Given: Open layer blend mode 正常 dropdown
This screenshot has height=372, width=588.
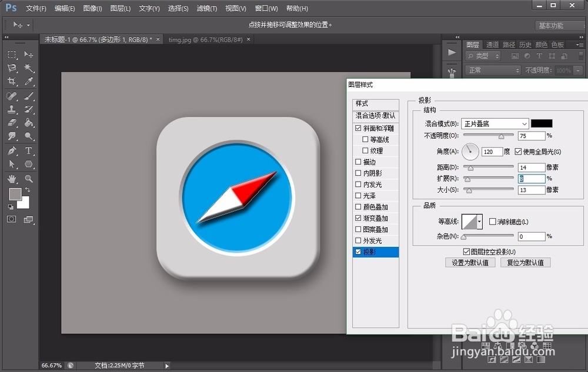Looking at the screenshot, I should [x=493, y=70].
